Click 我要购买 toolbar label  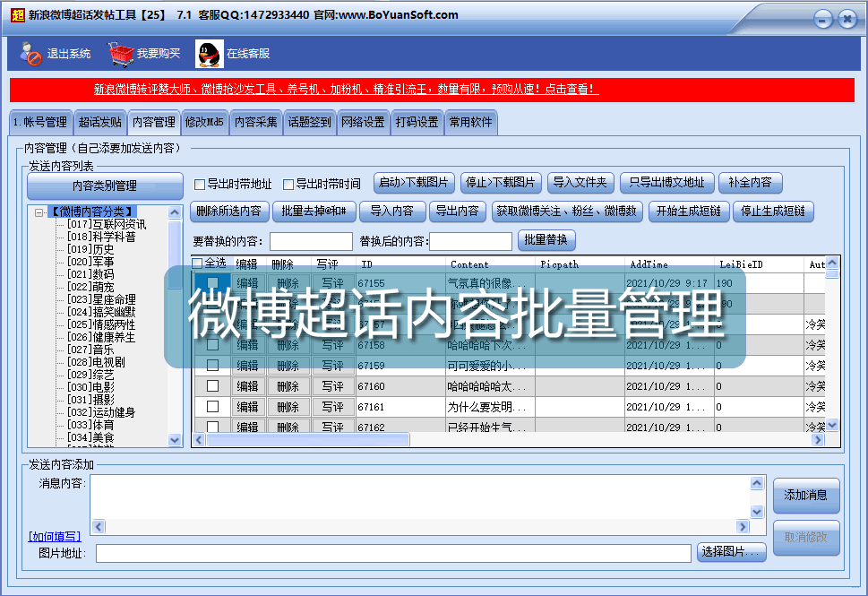(159, 54)
